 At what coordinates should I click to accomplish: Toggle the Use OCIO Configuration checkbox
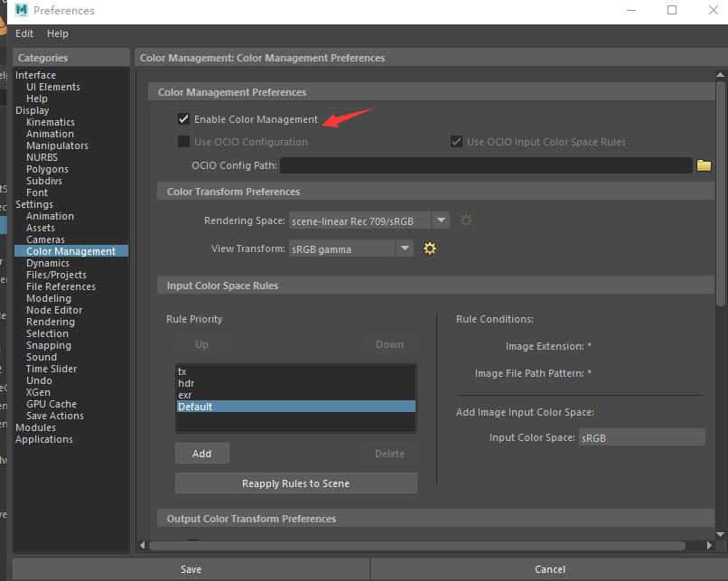click(184, 141)
